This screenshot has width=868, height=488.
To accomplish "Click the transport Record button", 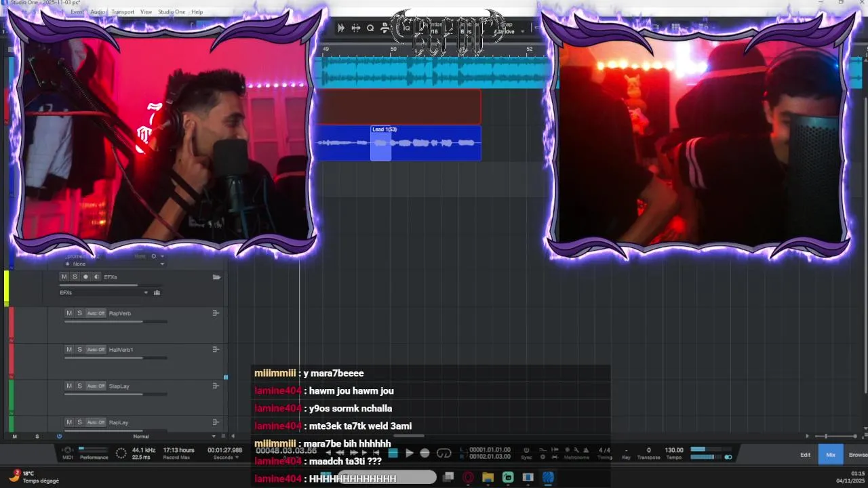I will click(x=425, y=453).
